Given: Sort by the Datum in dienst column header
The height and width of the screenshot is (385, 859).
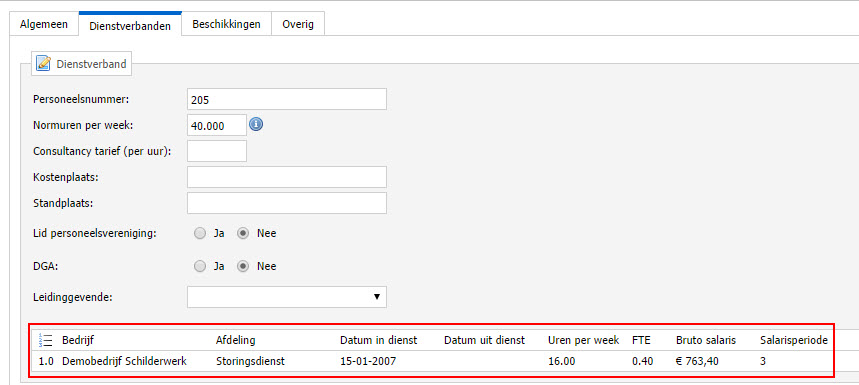Looking at the screenshot, I should 379,340.
